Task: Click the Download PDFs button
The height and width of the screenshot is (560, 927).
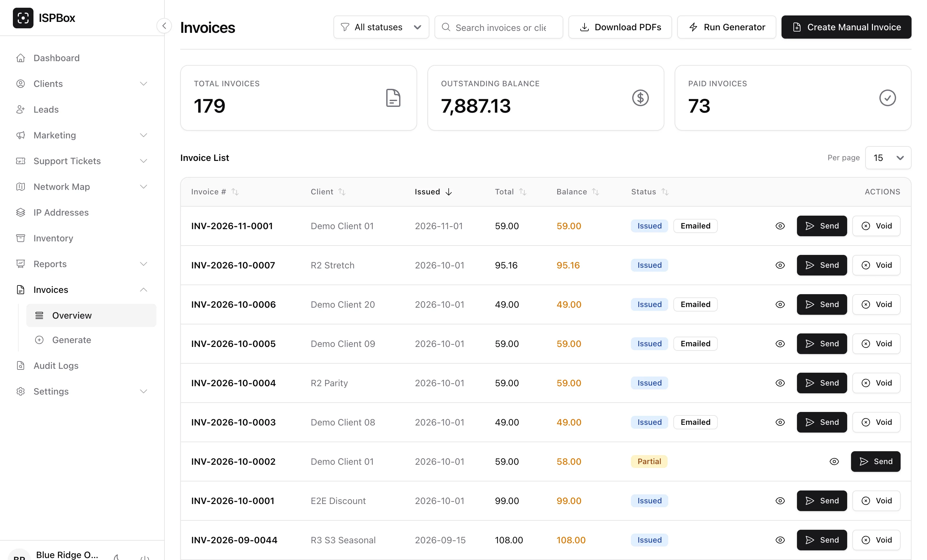Action: click(620, 27)
